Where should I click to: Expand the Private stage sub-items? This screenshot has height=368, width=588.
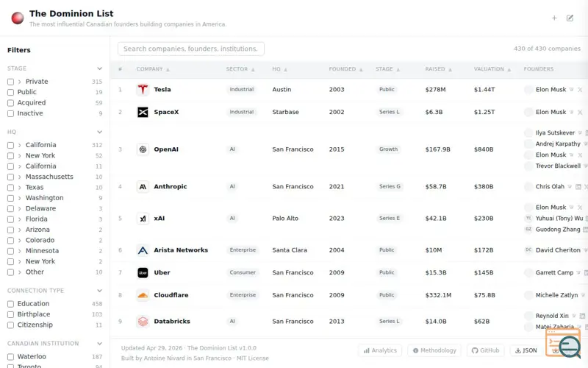tap(20, 82)
